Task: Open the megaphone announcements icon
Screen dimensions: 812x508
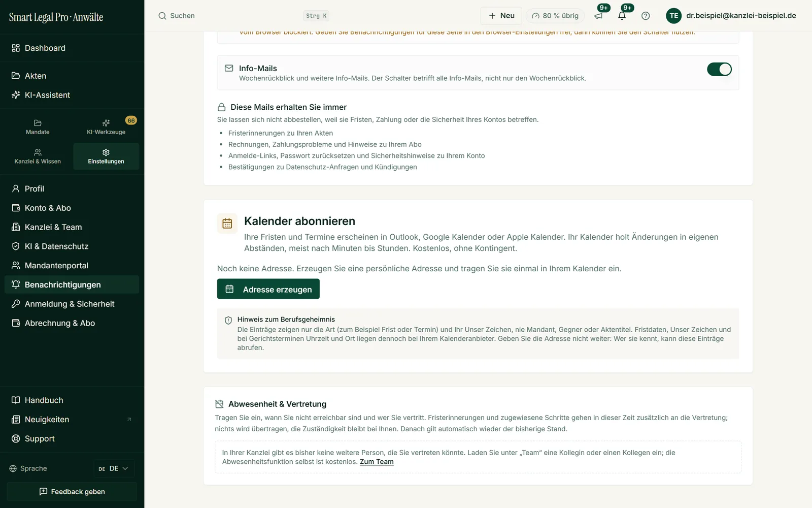Action: pos(598,16)
